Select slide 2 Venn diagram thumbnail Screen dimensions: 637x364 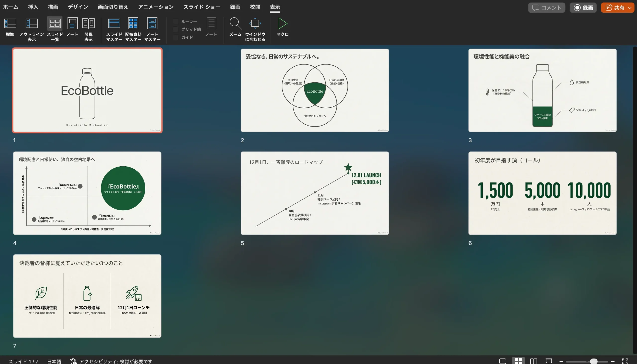[315, 90]
